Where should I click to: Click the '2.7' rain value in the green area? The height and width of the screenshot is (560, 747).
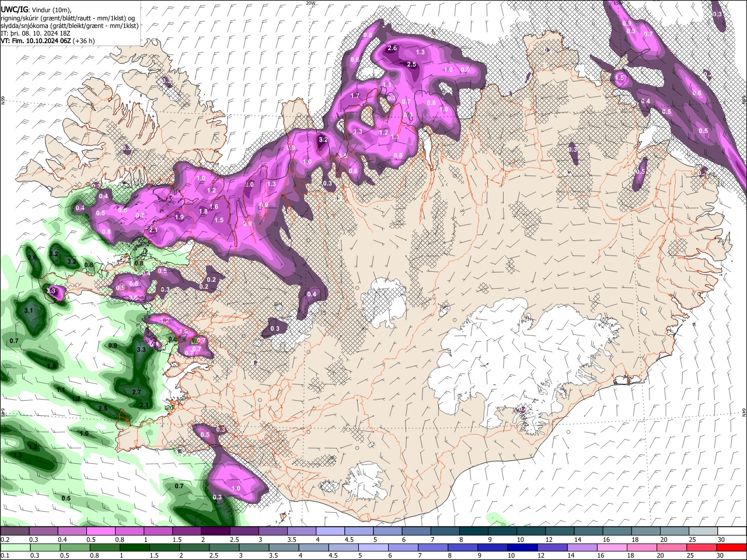[x=137, y=393]
